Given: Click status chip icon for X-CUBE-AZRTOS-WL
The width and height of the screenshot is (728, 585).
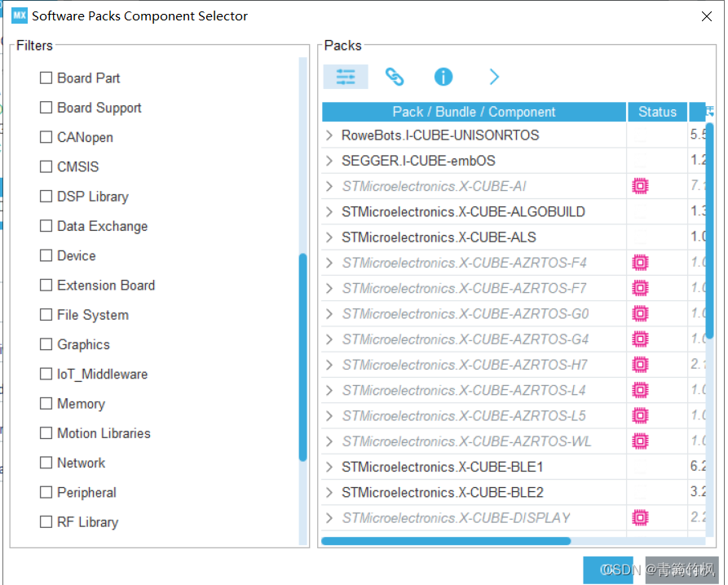Looking at the screenshot, I should tap(640, 441).
